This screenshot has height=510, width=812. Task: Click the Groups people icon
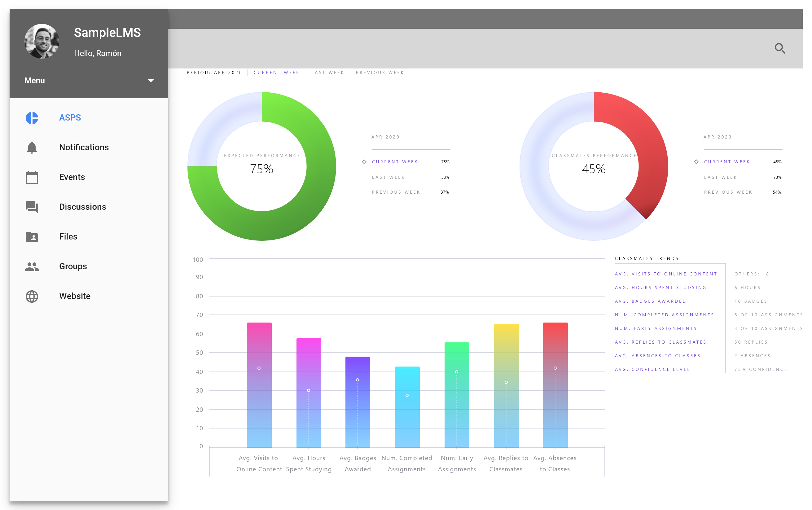click(32, 266)
